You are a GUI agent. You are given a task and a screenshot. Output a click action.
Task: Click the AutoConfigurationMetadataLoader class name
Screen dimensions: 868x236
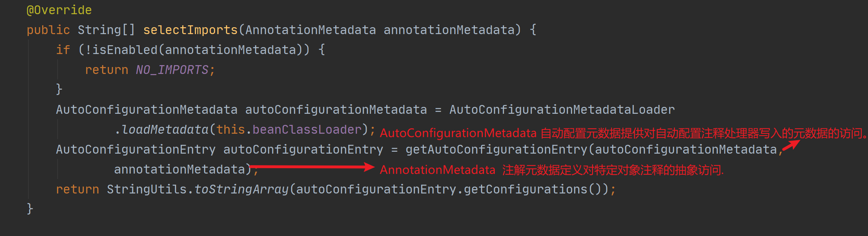[x=562, y=110]
